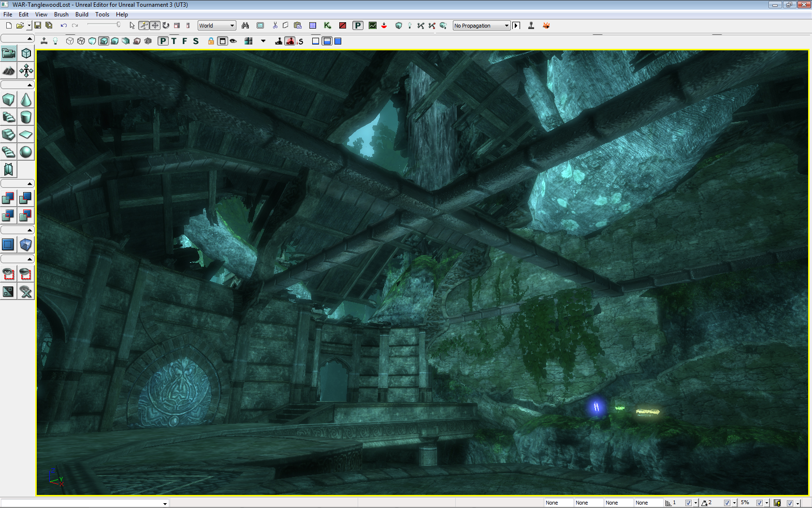The width and height of the screenshot is (812, 508).
Task: Build lighting with lightbulb icon
Action: (x=410, y=26)
